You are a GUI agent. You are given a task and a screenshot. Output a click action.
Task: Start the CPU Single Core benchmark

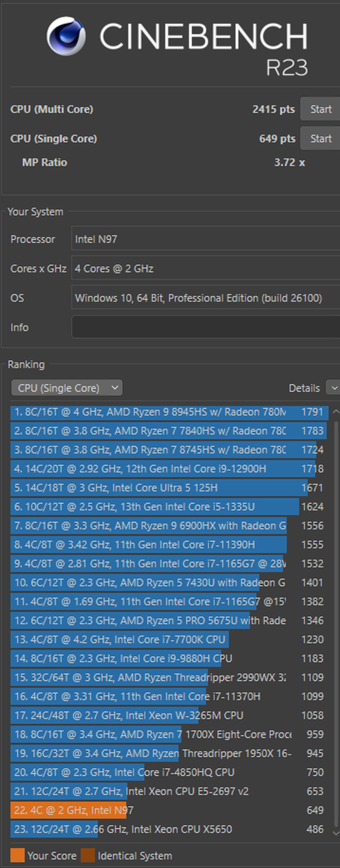coord(320,138)
